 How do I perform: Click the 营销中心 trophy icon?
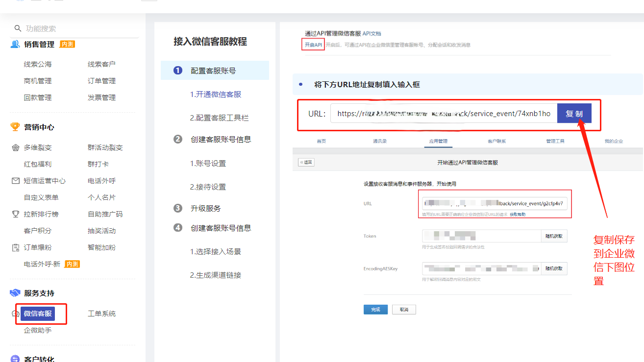[x=15, y=127]
